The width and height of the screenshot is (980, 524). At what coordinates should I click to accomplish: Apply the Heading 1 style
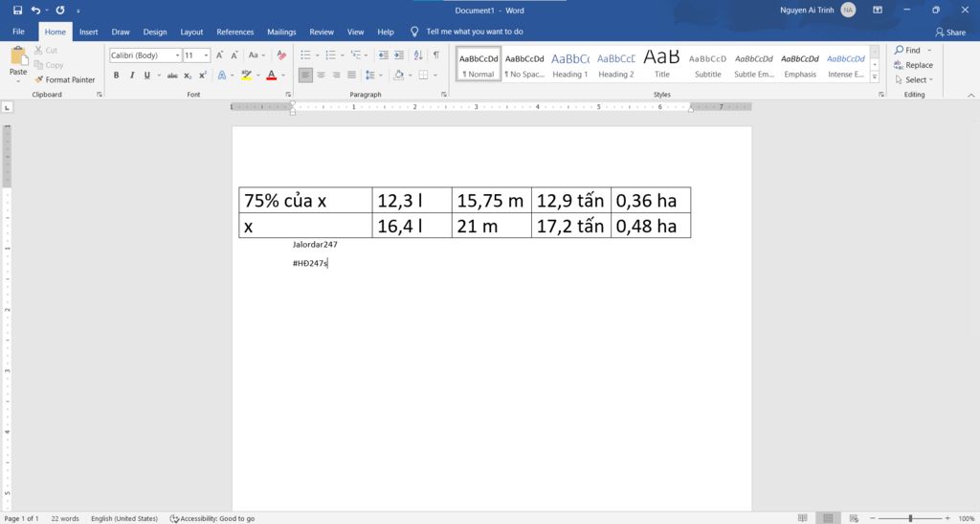[x=569, y=64]
